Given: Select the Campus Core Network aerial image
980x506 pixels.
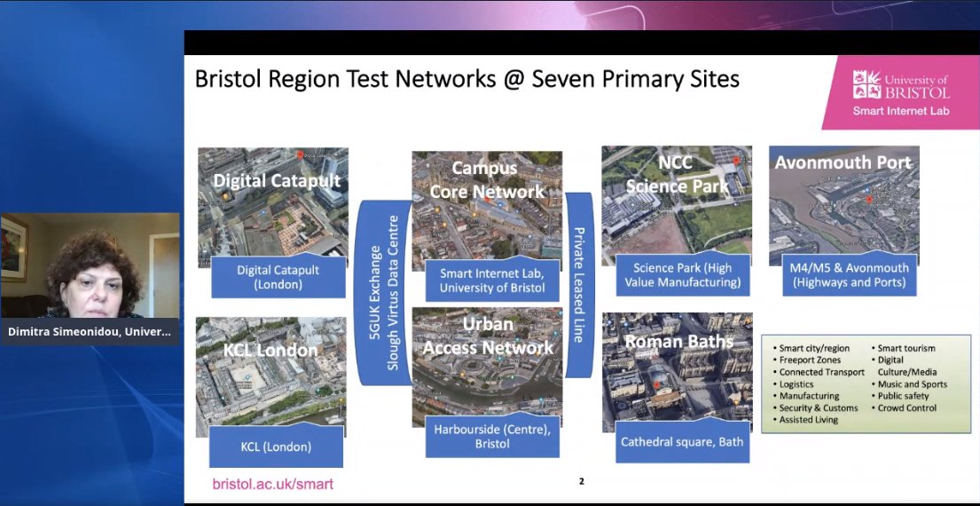Looking at the screenshot, I should [487, 210].
